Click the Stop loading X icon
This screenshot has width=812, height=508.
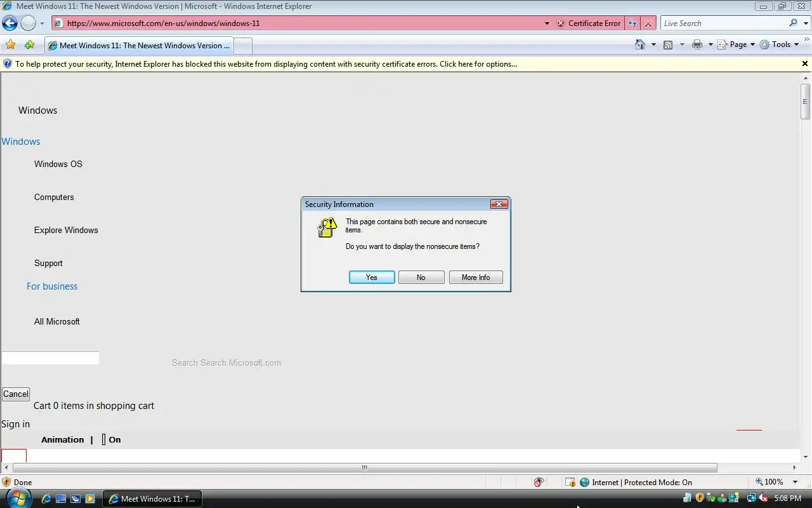[x=648, y=23]
